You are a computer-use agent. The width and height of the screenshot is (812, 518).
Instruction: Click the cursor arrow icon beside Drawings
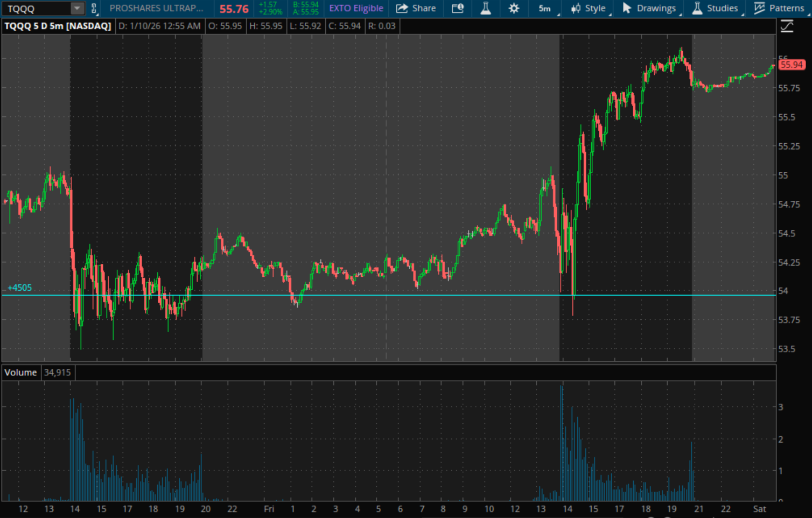pyautogui.click(x=626, y=9)
